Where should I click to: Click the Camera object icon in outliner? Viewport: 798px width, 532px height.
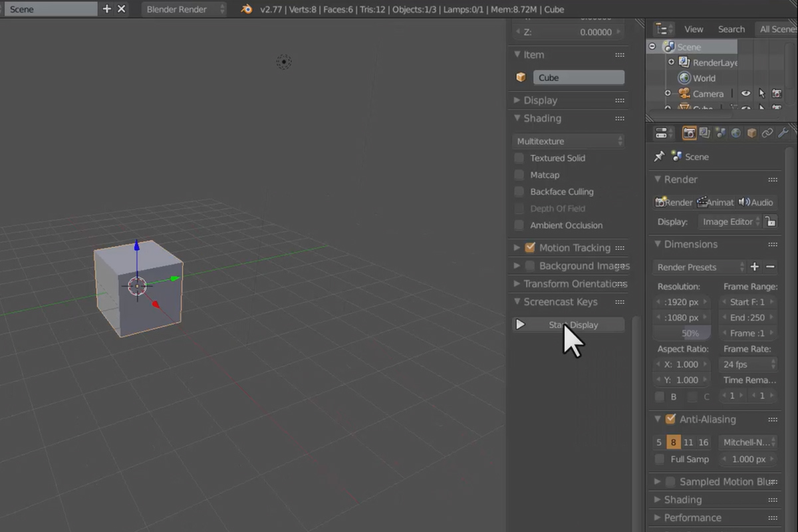coord(684,94)
